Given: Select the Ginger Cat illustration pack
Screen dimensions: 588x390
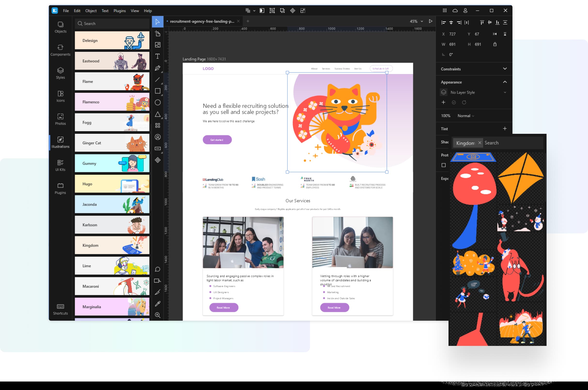Looking at the screenshot, I should pyautogui.click(x=112, y=143).
